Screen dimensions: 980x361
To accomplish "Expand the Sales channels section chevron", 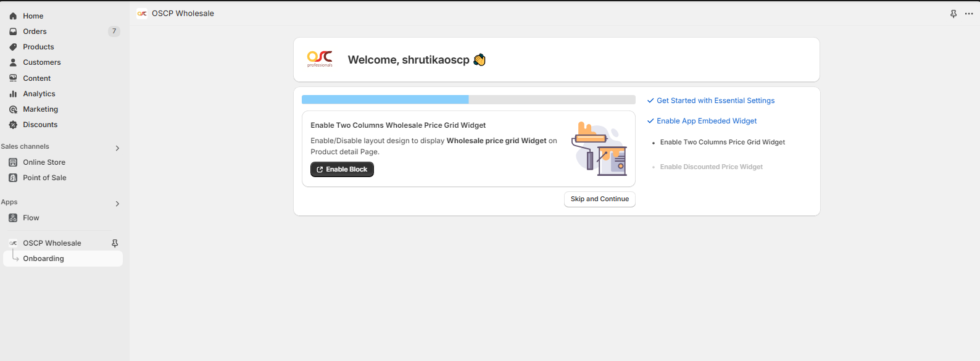I will (x=117, y=148).
